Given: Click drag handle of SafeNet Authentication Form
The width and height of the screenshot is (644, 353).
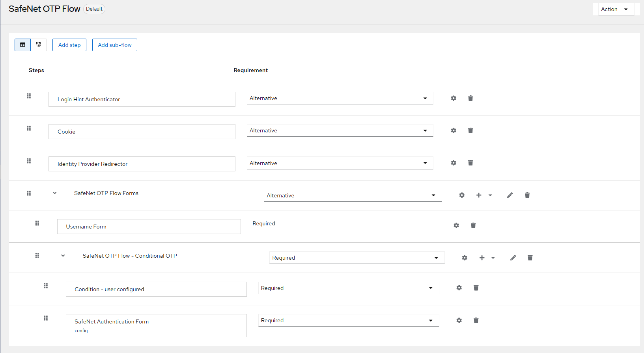Looking at the screenshot, I should (x=46, y=318).
